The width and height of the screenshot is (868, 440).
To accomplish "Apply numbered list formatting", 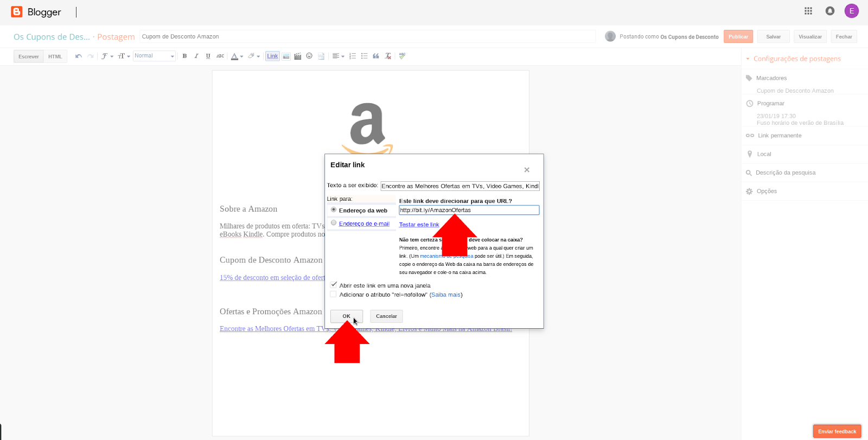I will pyautogui.click(x=353, y=56).
